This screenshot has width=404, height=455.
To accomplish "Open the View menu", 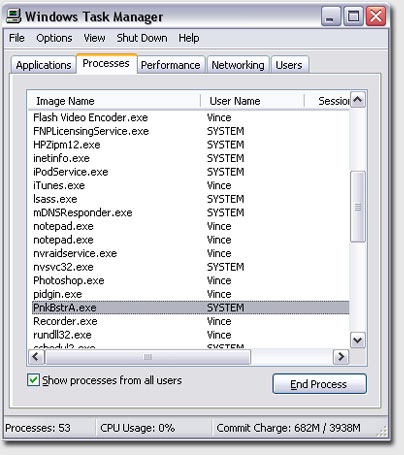I will [94, 38].
